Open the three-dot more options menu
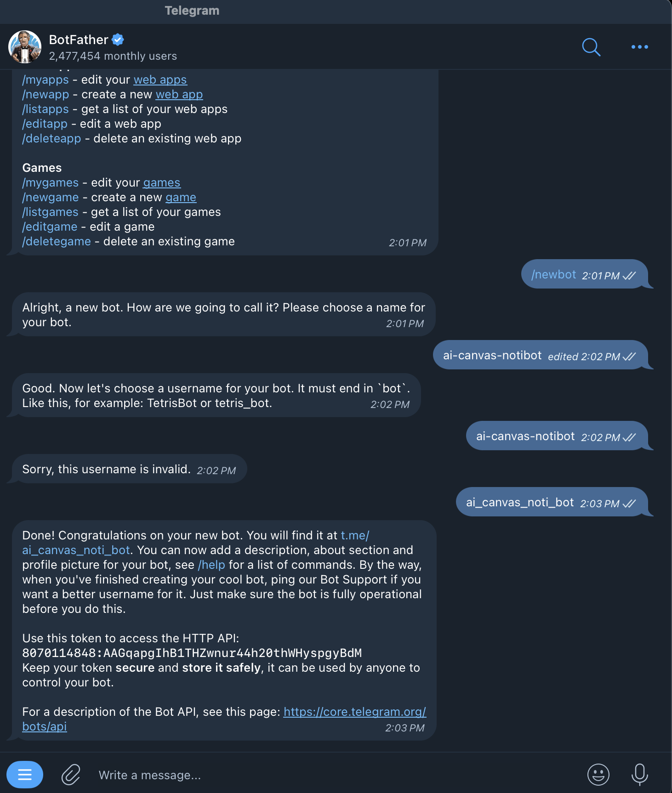This screenshot has height=793, width=672. click(639, 47)
